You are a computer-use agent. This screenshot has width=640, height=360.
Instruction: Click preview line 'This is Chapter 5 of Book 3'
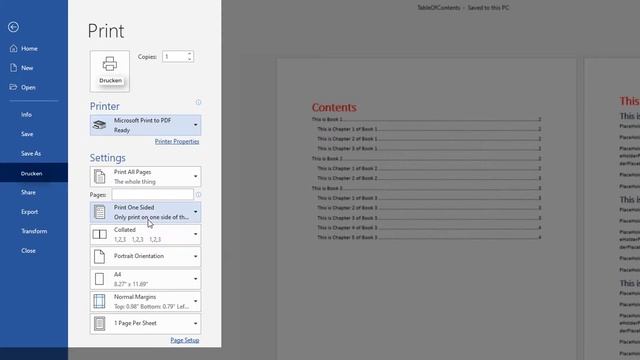[x=429, y=237]
